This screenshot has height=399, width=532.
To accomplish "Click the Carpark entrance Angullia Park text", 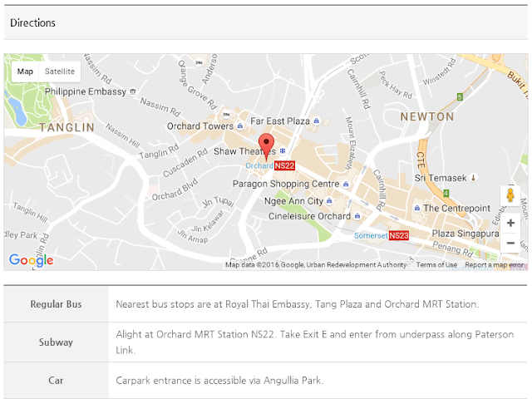I will (219, 381).
